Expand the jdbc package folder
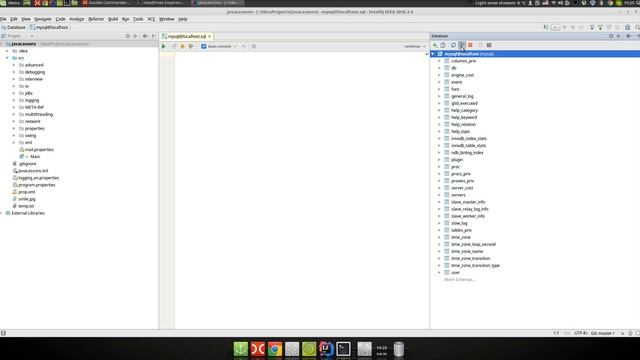Screen dimensions: 640x360 point(14,93)
